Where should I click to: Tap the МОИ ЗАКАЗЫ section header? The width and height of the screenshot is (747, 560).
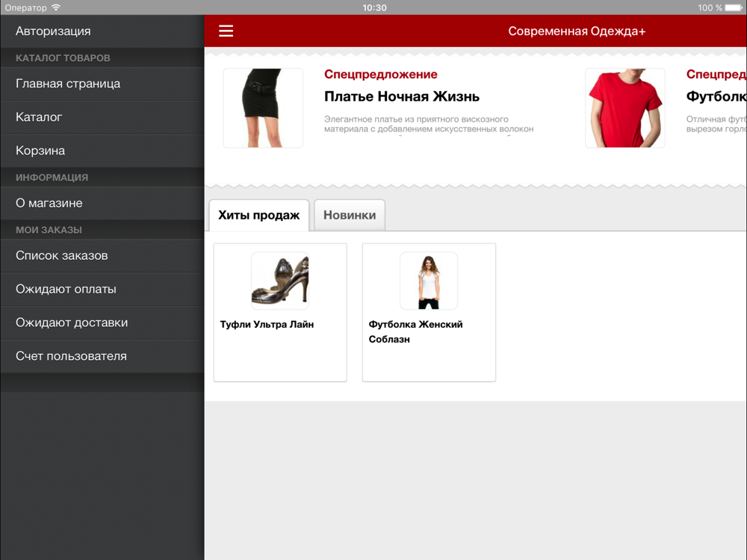(x=49, y=230)
